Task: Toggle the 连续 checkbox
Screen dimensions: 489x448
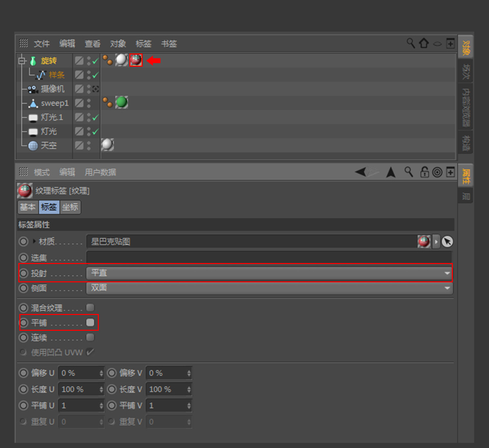Action: point(90,337)
